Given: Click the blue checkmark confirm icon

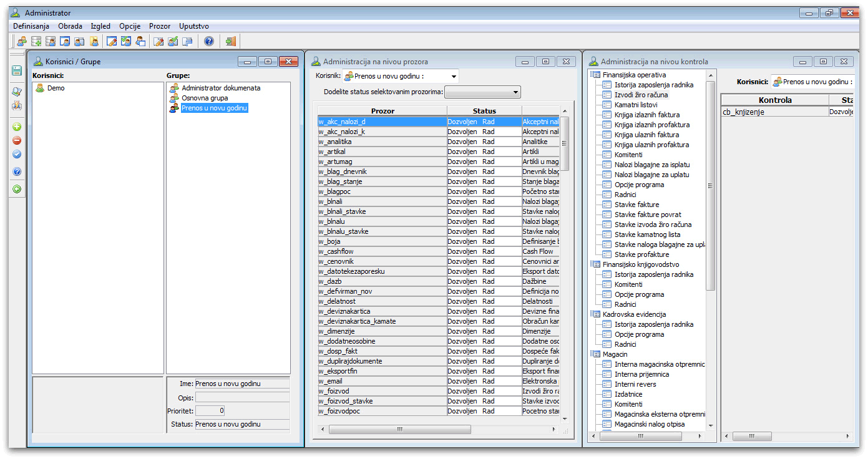Looking at the screenshot, I should (17, 154).
